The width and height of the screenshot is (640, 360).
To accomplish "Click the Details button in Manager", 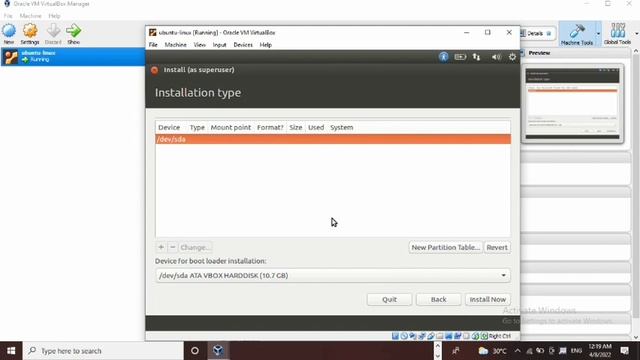I will 537,33.
